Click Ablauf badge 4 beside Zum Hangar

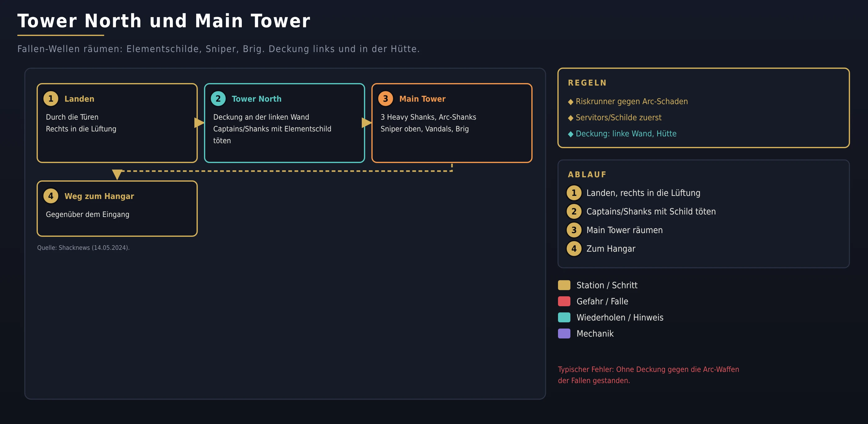(x=574, y=249)
